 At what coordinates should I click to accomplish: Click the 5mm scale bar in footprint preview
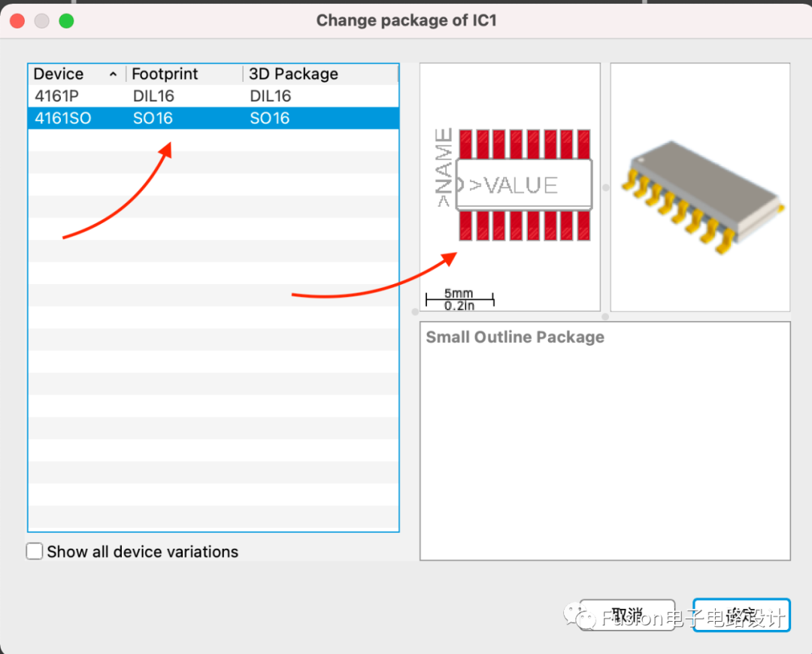(x=459, y=299)
